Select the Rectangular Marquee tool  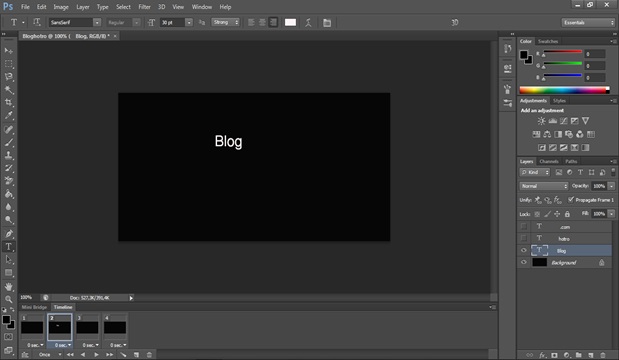click(x=9, y=64)
